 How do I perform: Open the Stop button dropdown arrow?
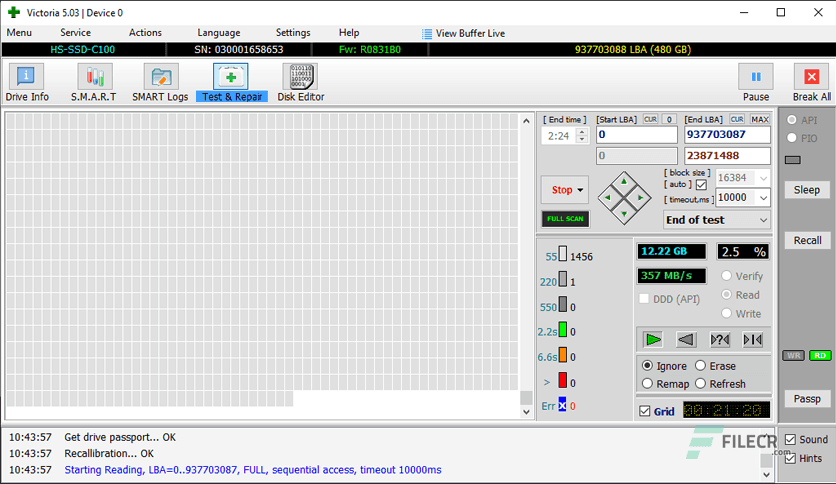coord(580,190)
